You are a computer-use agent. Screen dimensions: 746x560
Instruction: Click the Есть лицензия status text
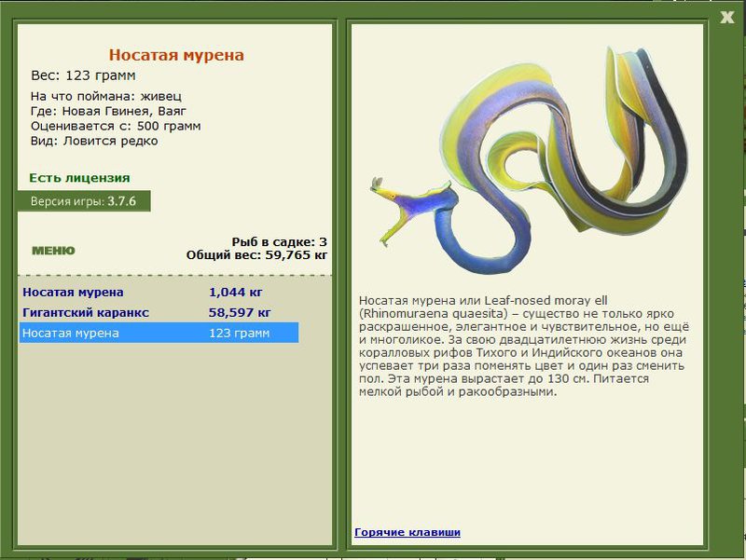pos(79,178)
